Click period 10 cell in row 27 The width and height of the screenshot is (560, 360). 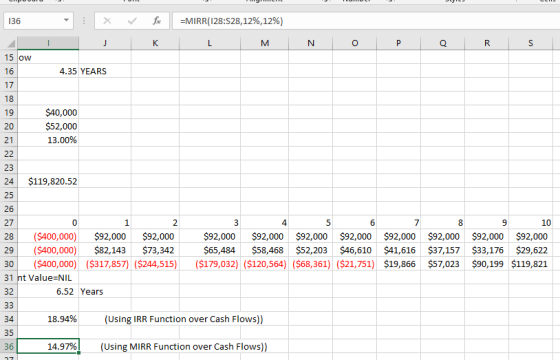coord(530,223)
